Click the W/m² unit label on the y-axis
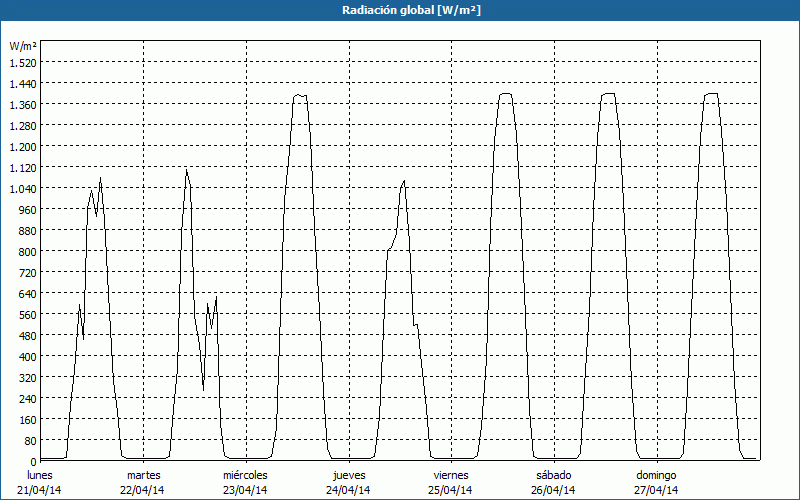This screenshot has height=500, width=800. [23, 46]
